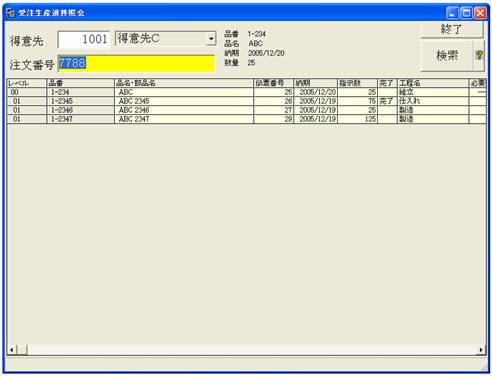Close the 受注生産進捗照会 window
This screenshot has width=492, height=376.
[x=480, y=13]
